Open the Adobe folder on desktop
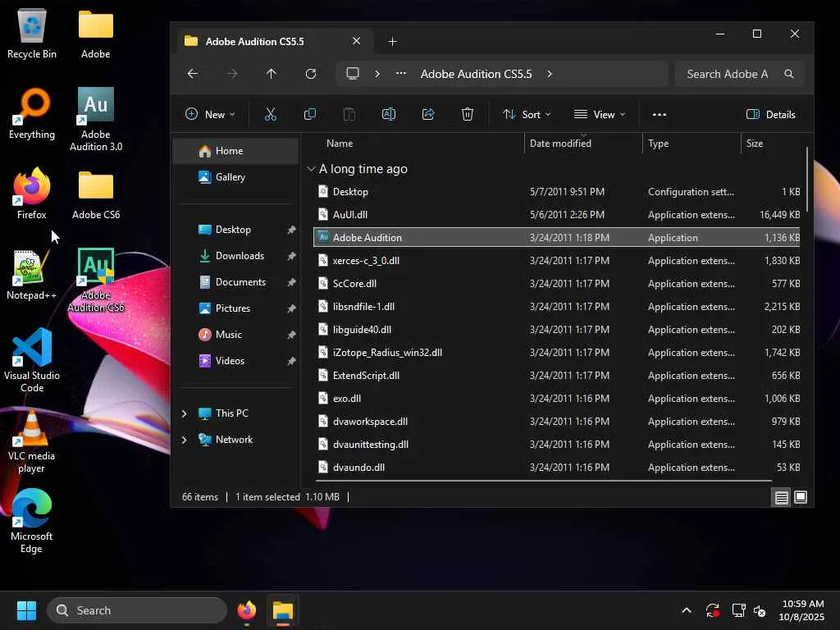840x630 pixels. tap(96, 33)
